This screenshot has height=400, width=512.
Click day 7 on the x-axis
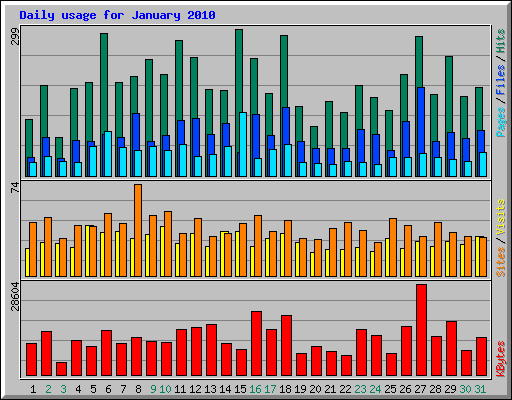pos(123,389)
